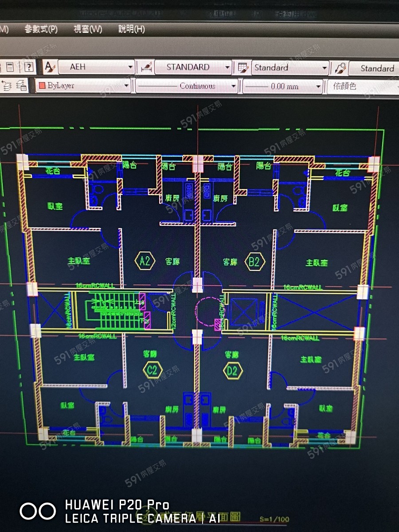Click the red ByLayer color swatch

(43, 86)
